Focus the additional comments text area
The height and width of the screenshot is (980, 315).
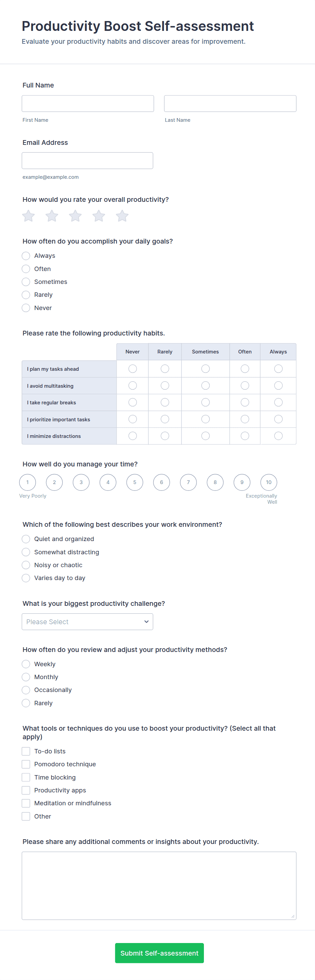159,885
